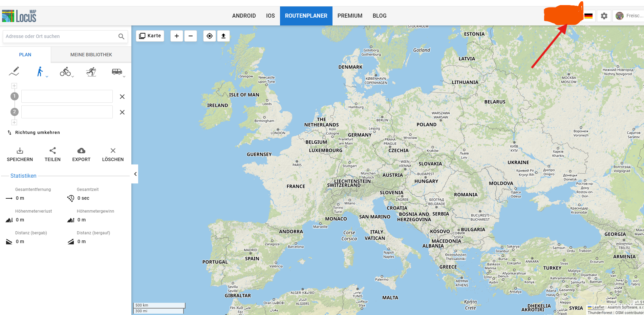Zoom in with the plus button

click(x=177, y=36)
